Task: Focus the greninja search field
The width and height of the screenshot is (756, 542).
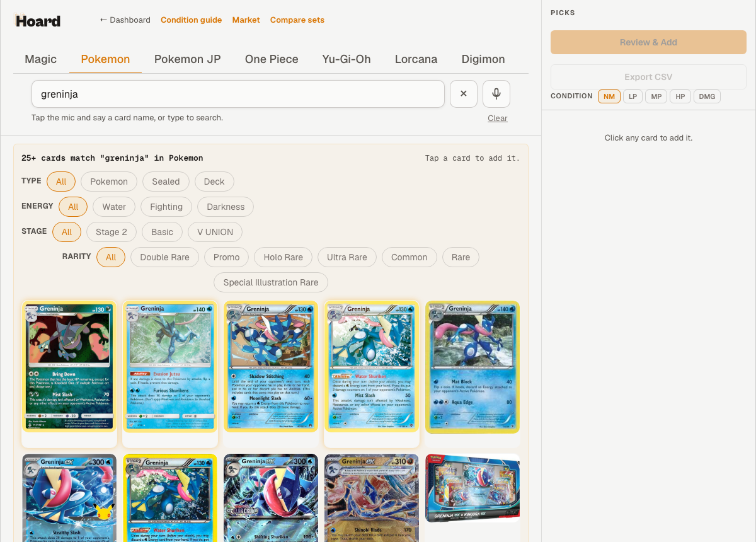Action: (x=238, y=94)
